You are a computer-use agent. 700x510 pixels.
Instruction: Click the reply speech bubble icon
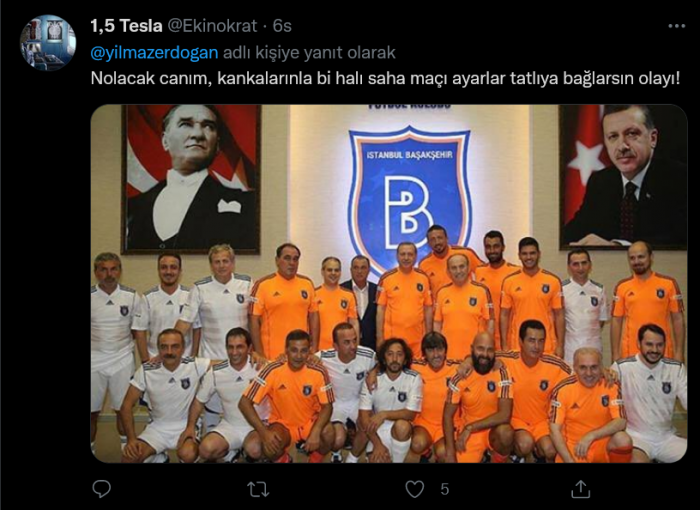[x=101, y=489]
